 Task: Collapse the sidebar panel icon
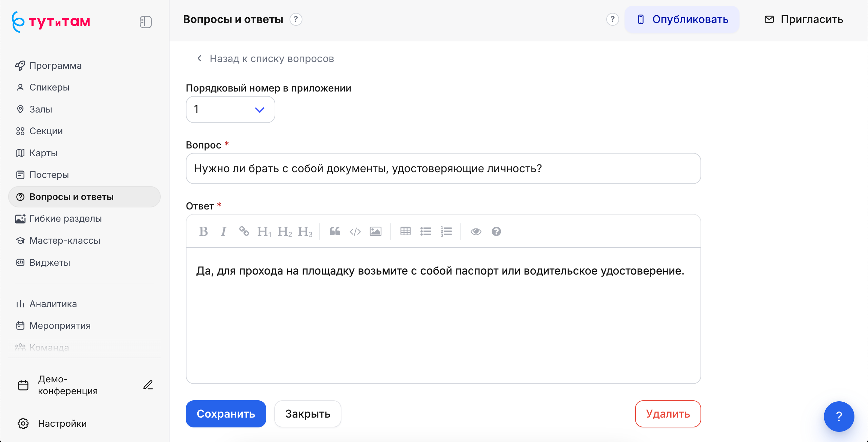(145, 22)
